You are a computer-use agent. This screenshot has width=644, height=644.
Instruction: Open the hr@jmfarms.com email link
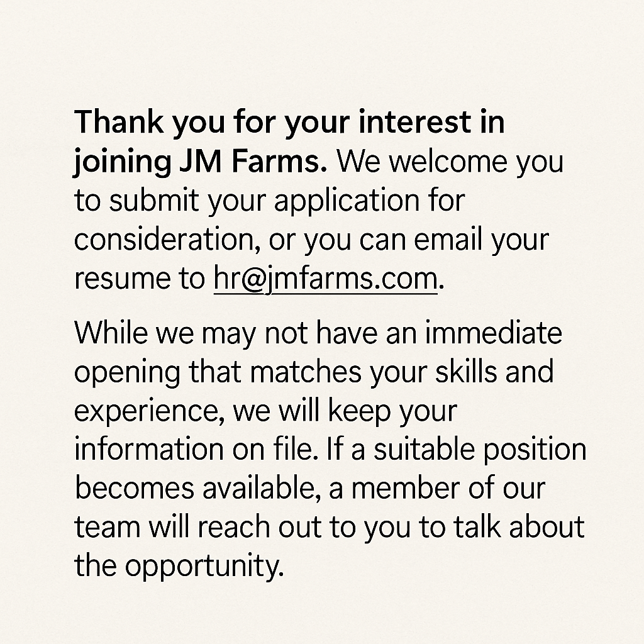[325, 279]
